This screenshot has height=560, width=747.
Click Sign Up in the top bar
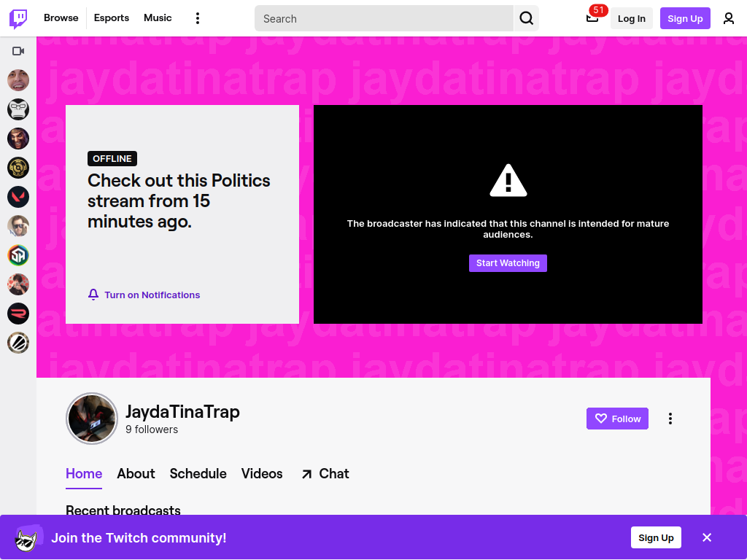click(x=685, y=18)
